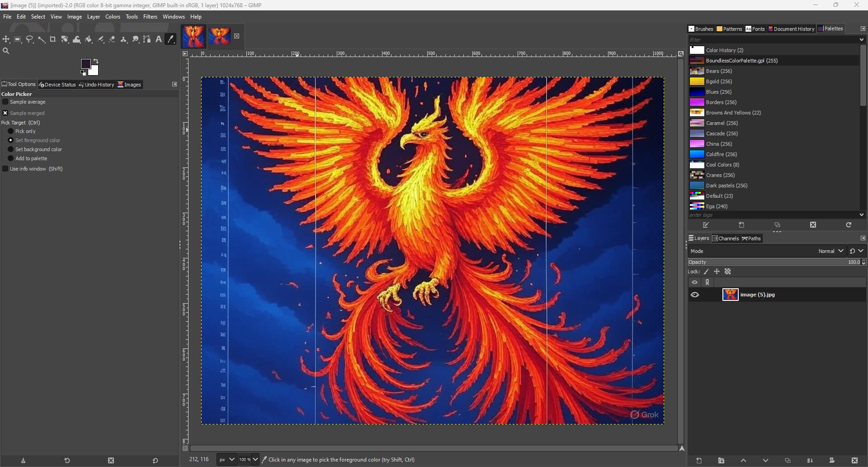Select the Rectangle Select tool
This screenshot has height=467, width=868.
tap(18, 39)
